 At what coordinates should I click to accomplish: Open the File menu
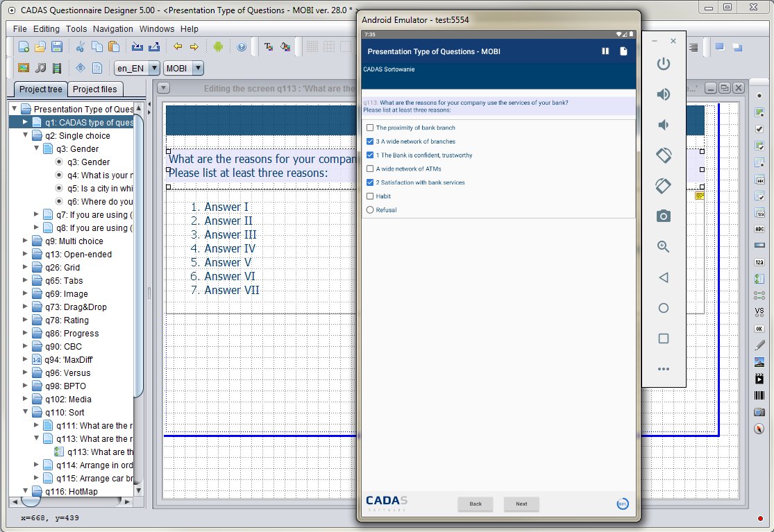19,29
